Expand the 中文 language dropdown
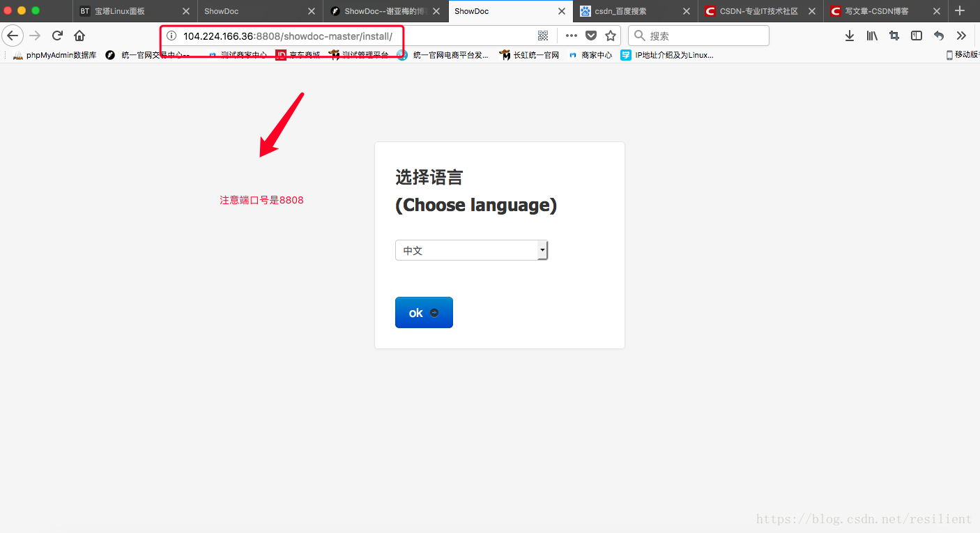This screenshot has height=533, width=980. tap(471, 250)
